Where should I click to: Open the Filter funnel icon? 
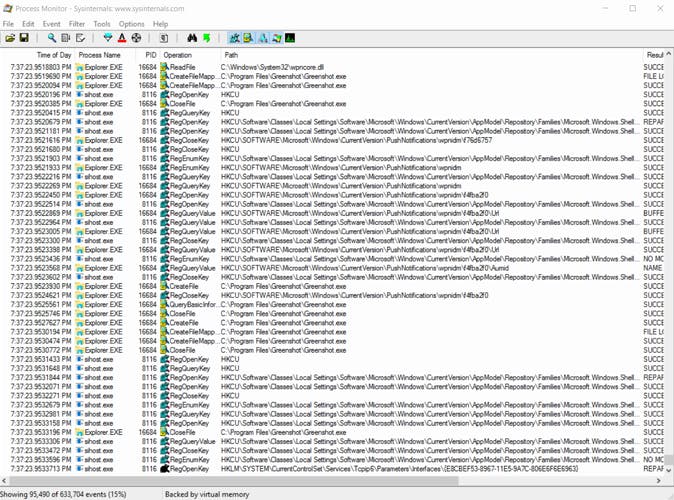coord(108,38)
